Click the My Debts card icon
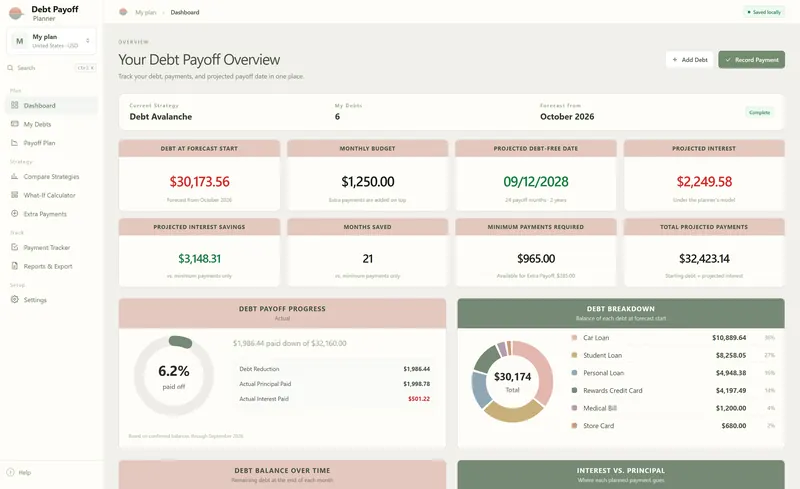800x489 pixels. click(x=14, y=124)
